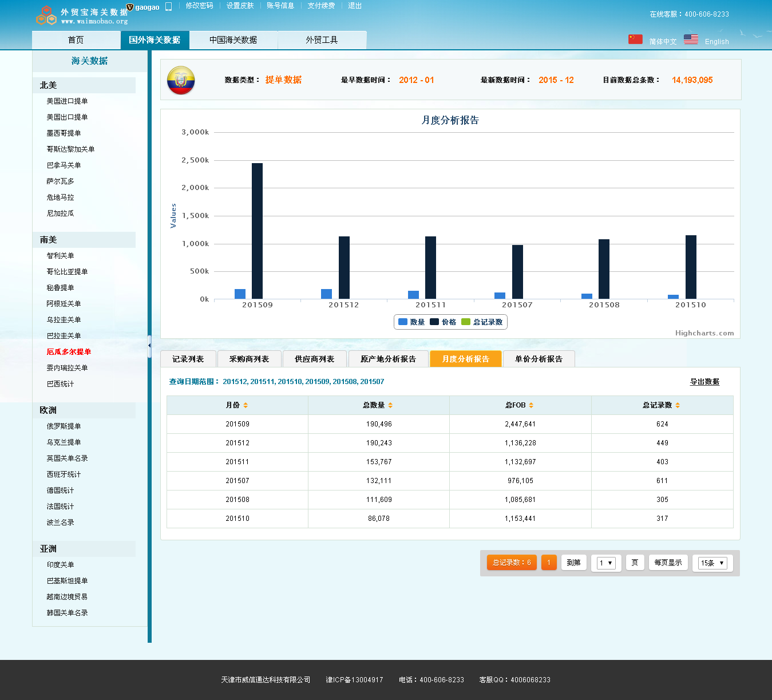
Task: Go to page 1 button
Action: 549,563
